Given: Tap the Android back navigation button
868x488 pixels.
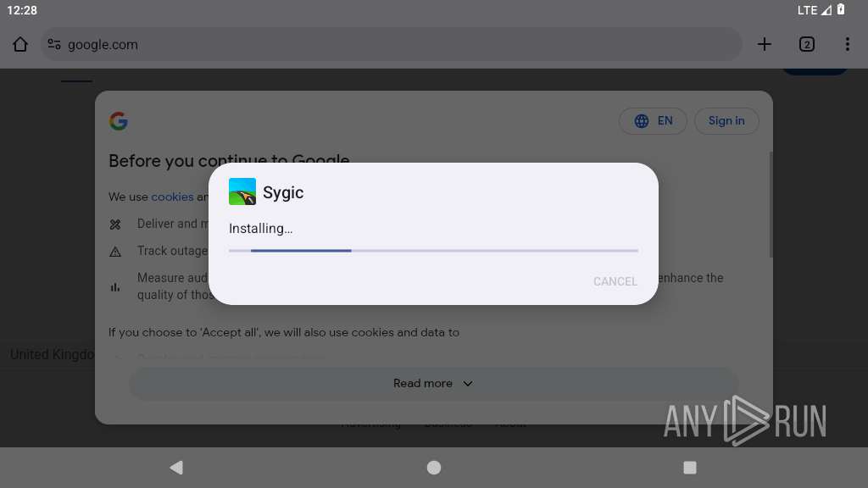Looking at the screenshot, I should click(x=176, y=468).
